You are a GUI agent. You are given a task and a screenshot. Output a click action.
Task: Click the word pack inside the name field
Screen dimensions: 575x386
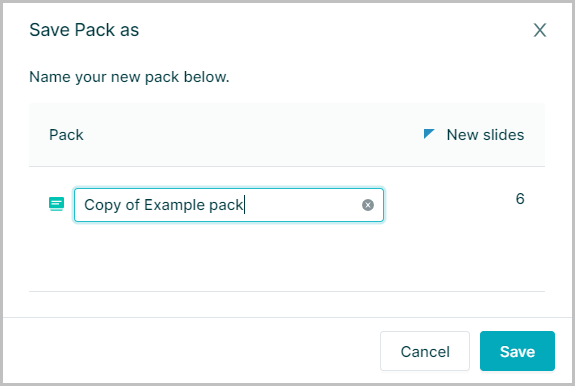[x=226, y=205]
